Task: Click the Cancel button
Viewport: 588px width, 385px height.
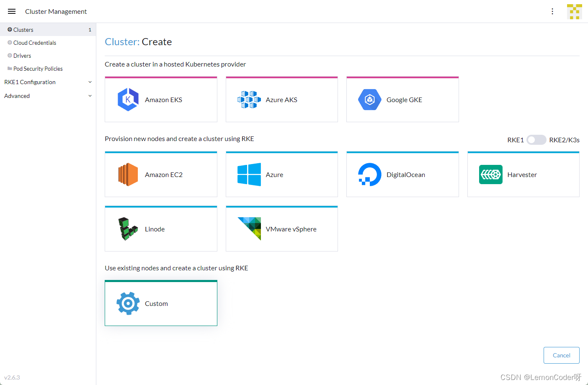Action: point(561,355)
